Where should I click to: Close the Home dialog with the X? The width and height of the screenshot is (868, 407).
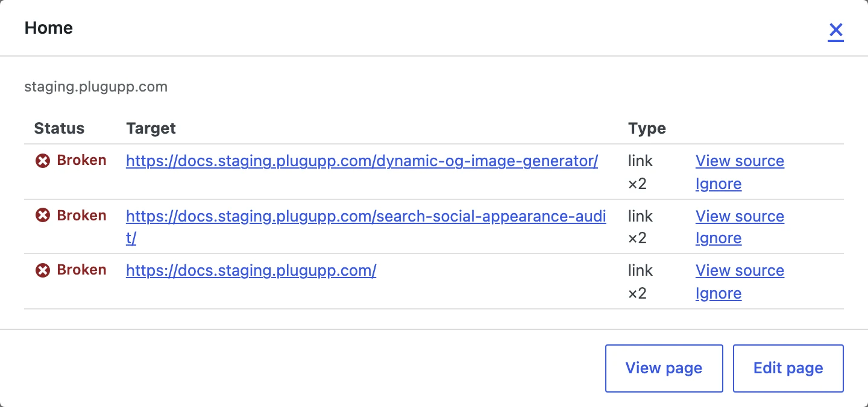(835, 30)
